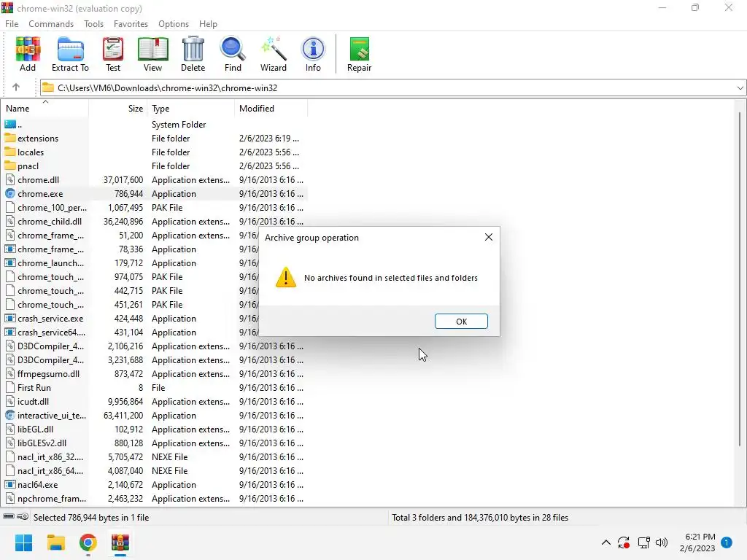The height and width of the screenshot is (560, 747).
Task: Sort files by Size column header
Action: point(118,109)
